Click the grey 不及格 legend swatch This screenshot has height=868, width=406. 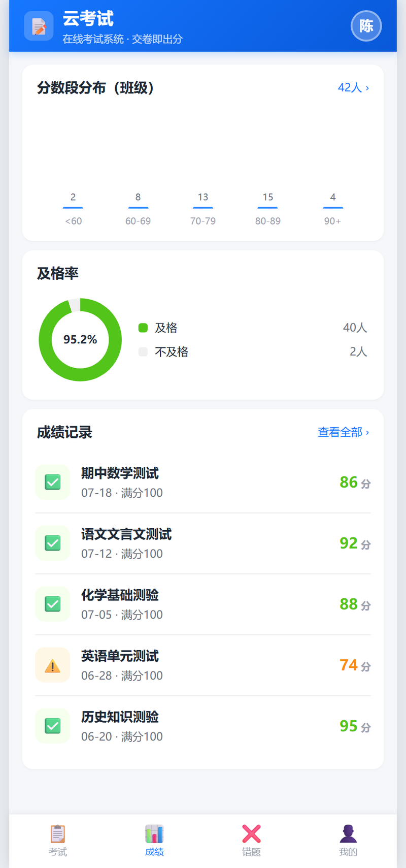[143, 351]
